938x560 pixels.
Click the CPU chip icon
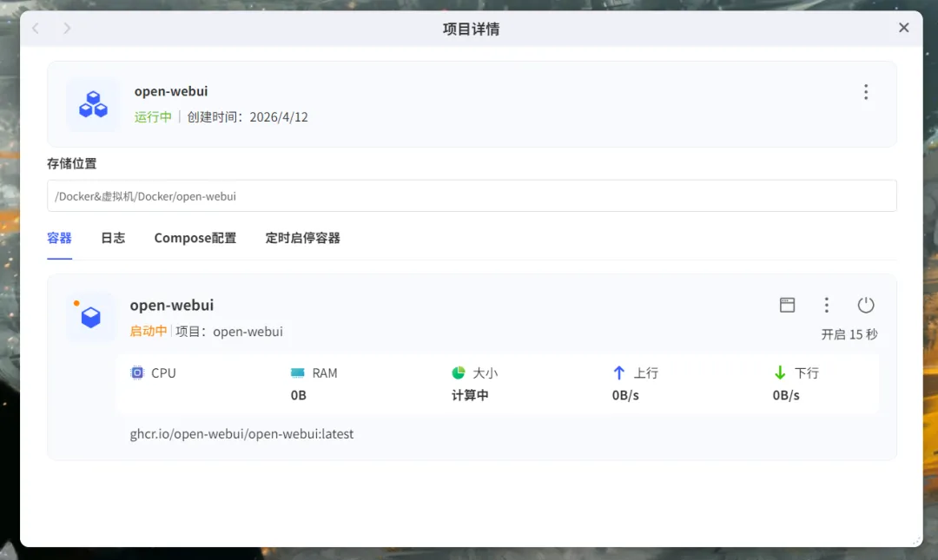pos(137,372)
